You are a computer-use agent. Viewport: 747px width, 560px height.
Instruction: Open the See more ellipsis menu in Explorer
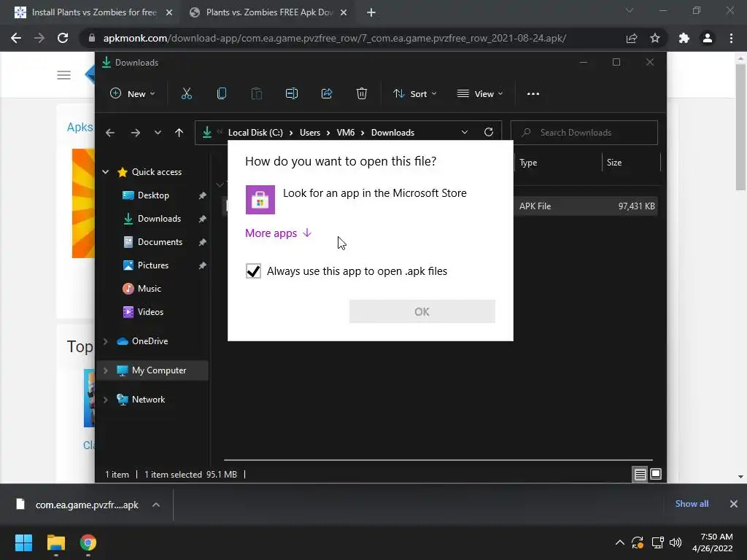click(533, 94)
